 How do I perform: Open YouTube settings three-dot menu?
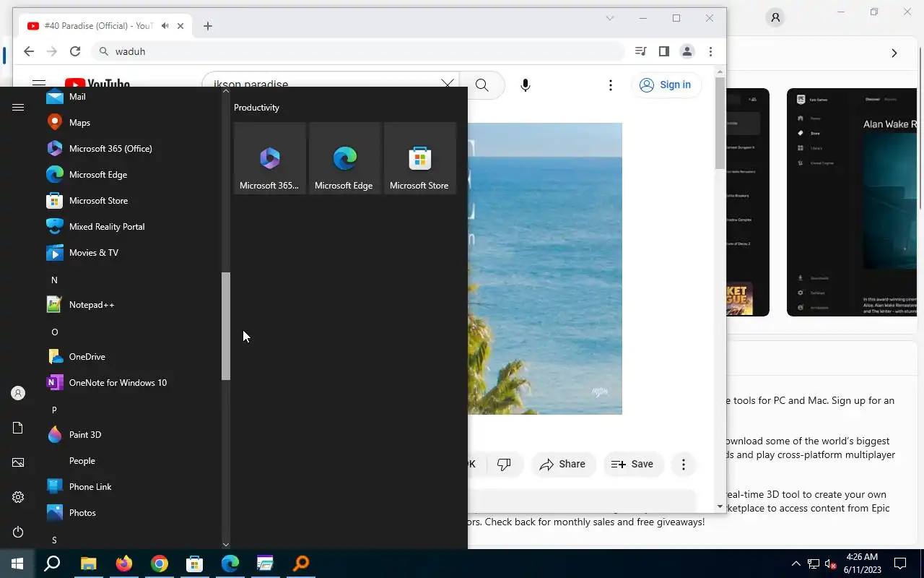(x=611, y=85)
